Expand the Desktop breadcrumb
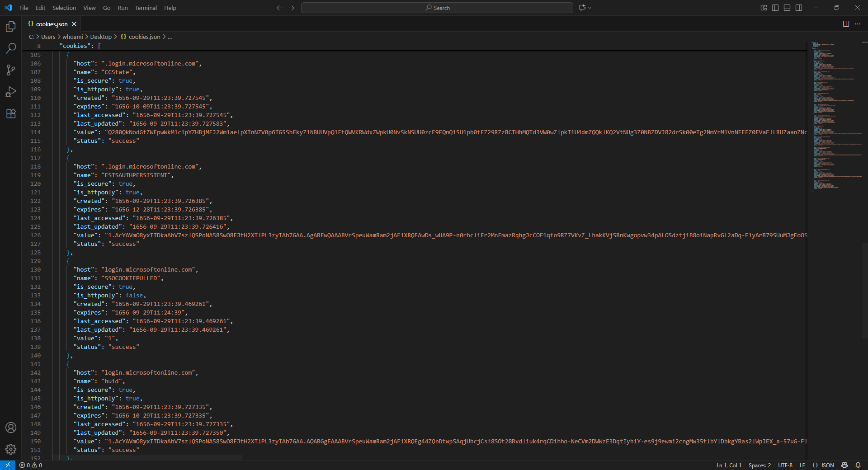Viewport: 868px width, 470px height. pos(101,37)
